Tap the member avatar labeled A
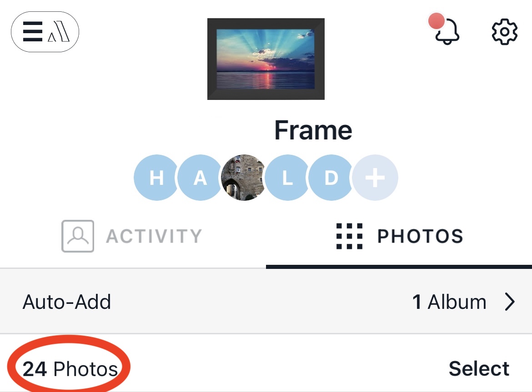Viewport: 532px width, 392px height. coord(200,178)
